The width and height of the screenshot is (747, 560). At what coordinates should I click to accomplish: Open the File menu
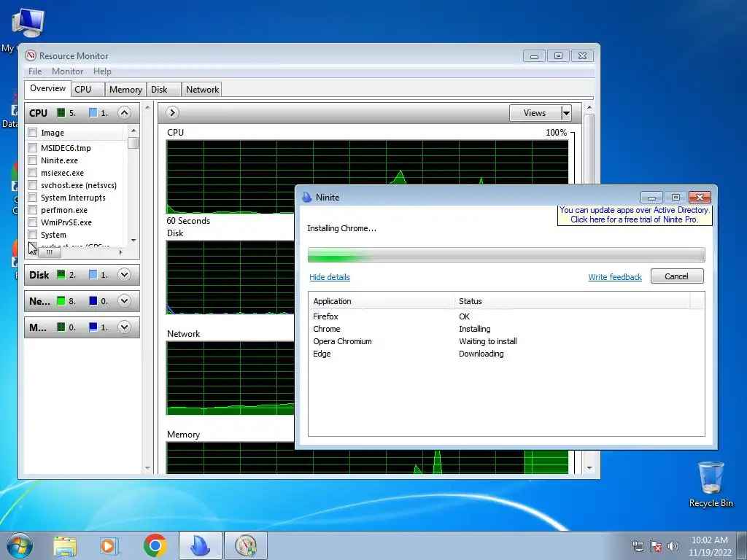pos(35,71)
